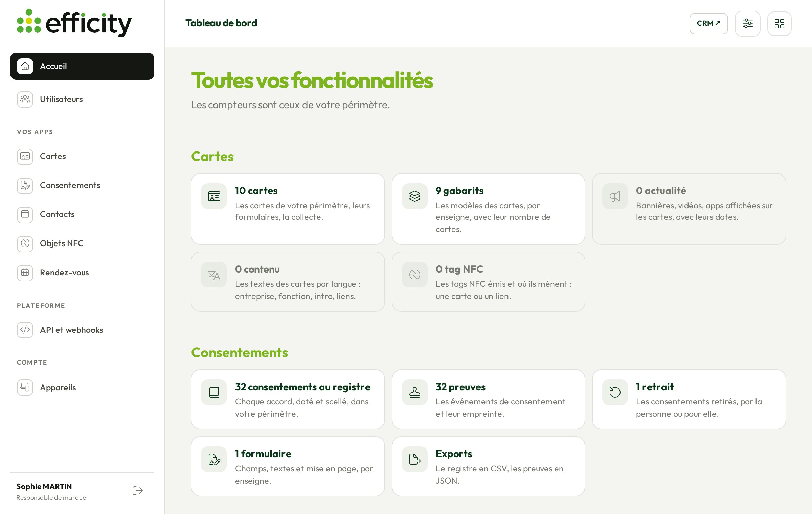The image size is (812, 514).
Task: Click the Utilisateurs people icon
Action: [25, 99]
